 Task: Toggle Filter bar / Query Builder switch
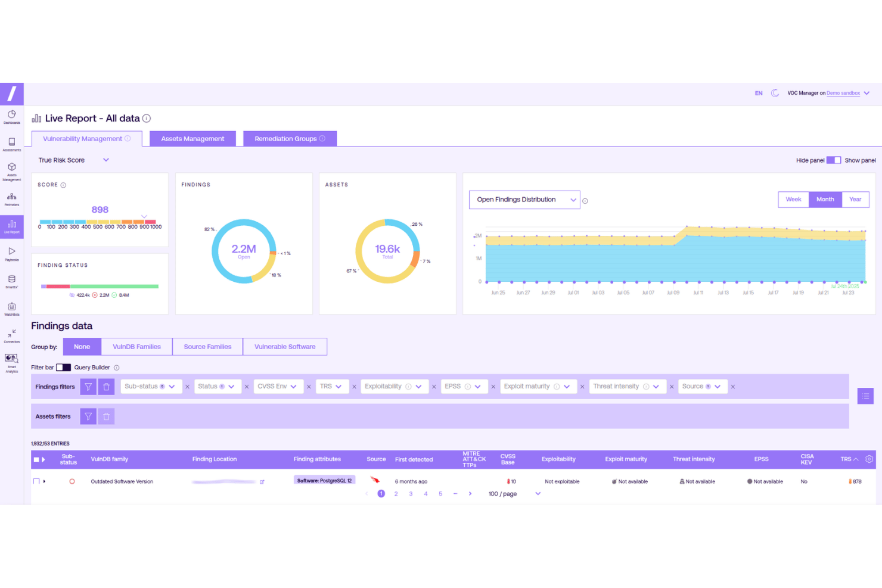click(63, 368)
